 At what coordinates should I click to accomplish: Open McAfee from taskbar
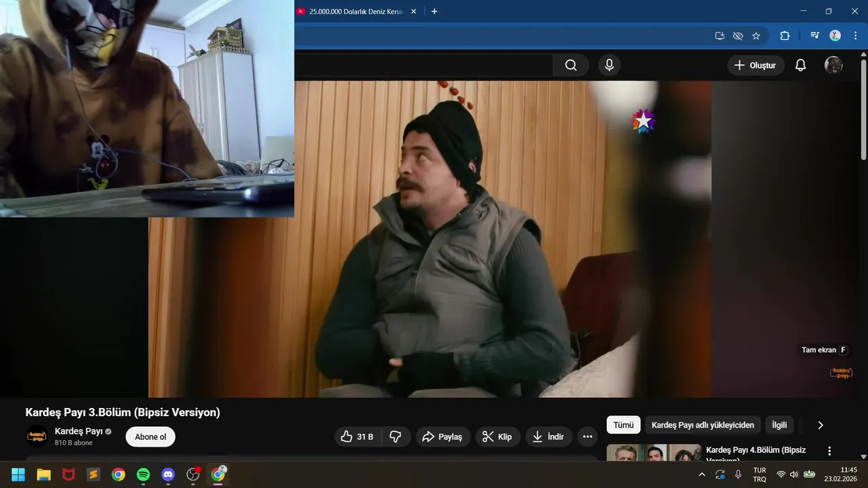tap(68, 474)
